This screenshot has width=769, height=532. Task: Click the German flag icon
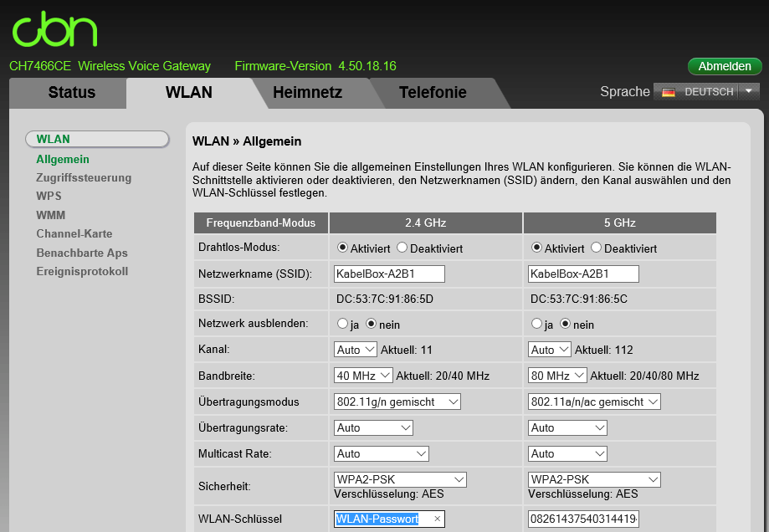[669, 92]
